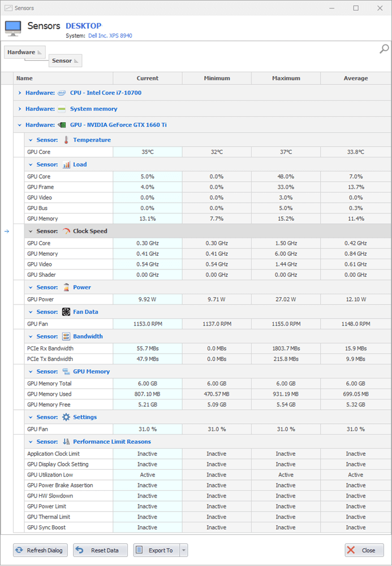Click the Intel CPU chip icon

pyautogui.click(x=62, y=93)
